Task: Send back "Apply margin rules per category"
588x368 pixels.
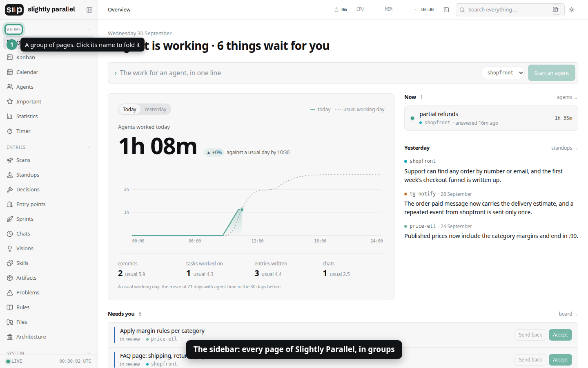Action: pyautogui.click(x=530, y=335)
